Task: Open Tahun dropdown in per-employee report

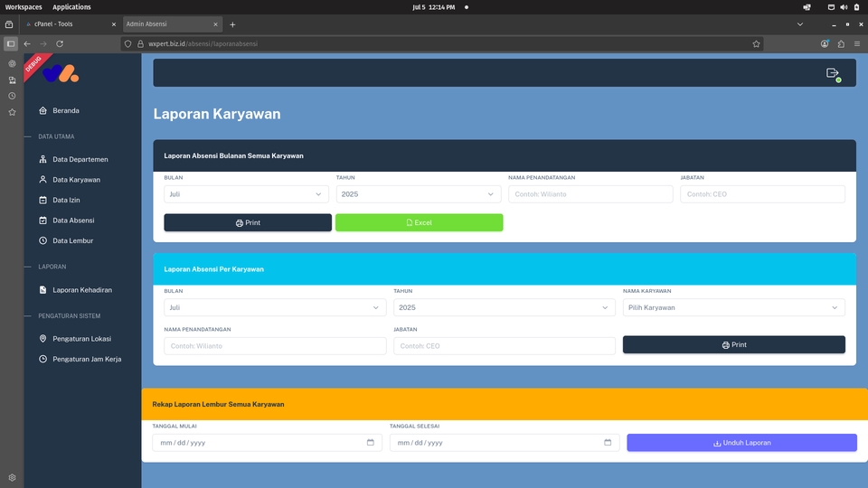Action: coord(505,307)
